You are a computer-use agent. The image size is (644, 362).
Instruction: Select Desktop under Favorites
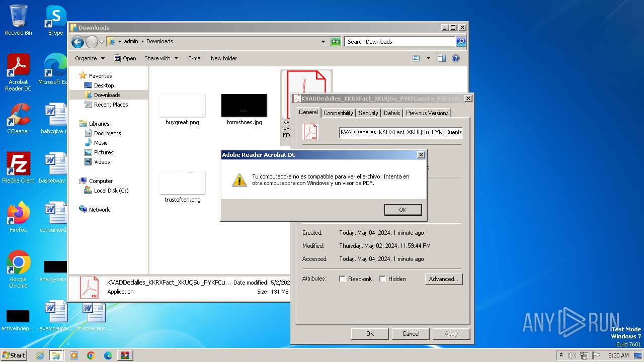[104, 85]
